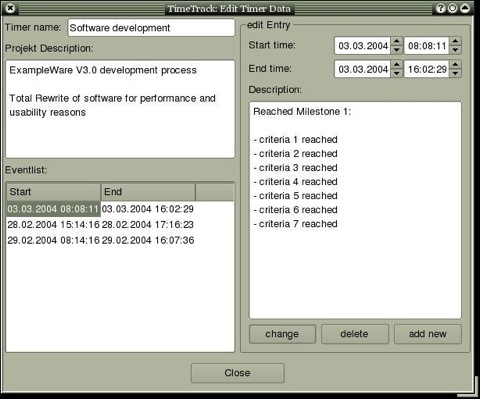Open the help question mark icon

click(x=441, y=8)
